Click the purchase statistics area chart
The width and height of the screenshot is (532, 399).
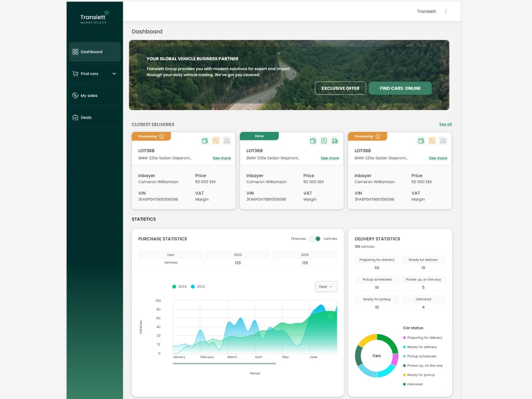point(255,327)
